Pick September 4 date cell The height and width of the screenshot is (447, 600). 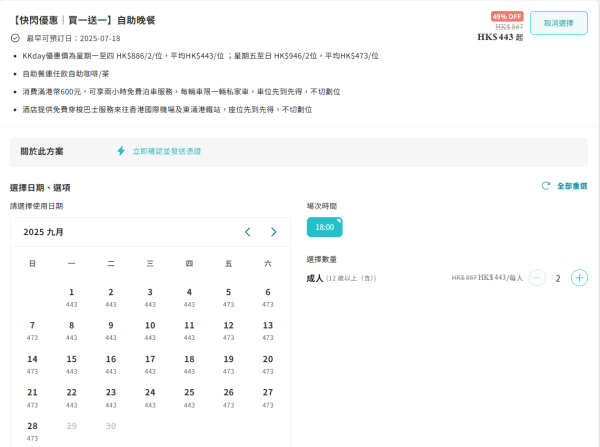(189, 297)
